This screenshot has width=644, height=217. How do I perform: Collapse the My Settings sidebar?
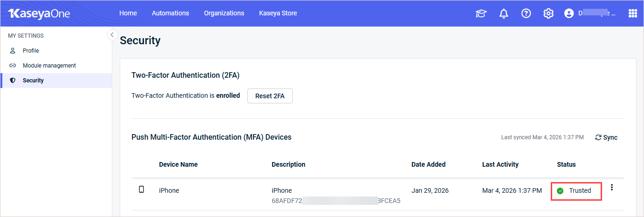(x=112, y=35)
